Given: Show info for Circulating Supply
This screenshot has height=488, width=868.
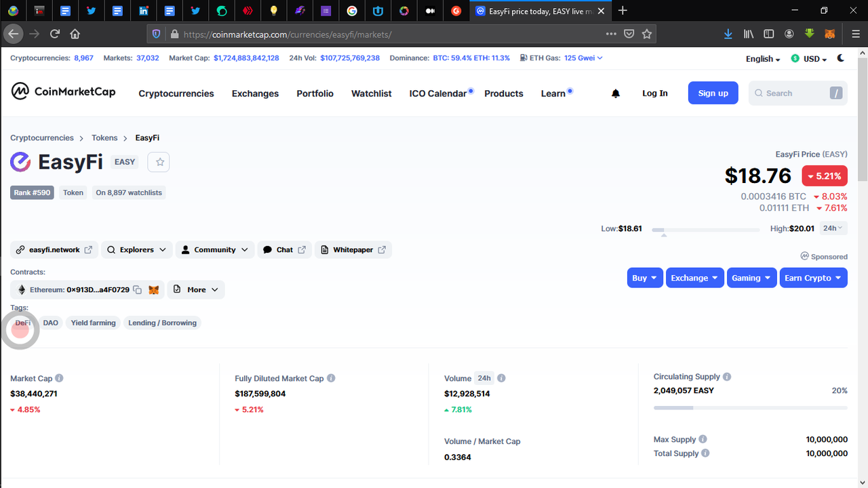Looking at the screenshot, I should click(x=727, y=377).
